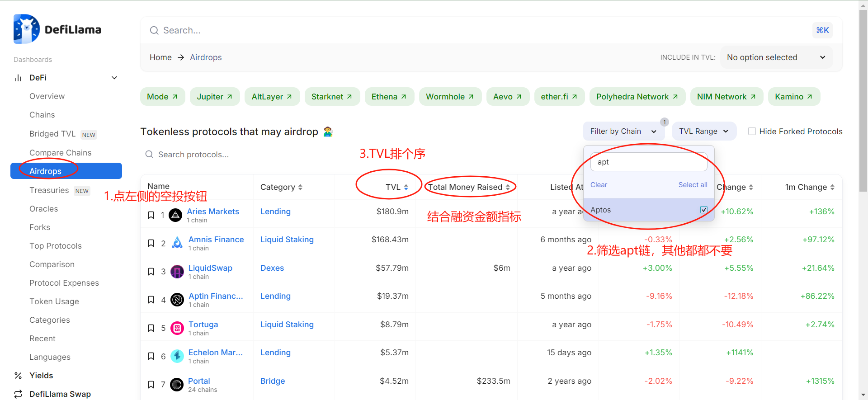Collapse the DeFi sidebar section
Viewport: 868px width, 400px height.
pyautogui.click(x=114, y=78)
